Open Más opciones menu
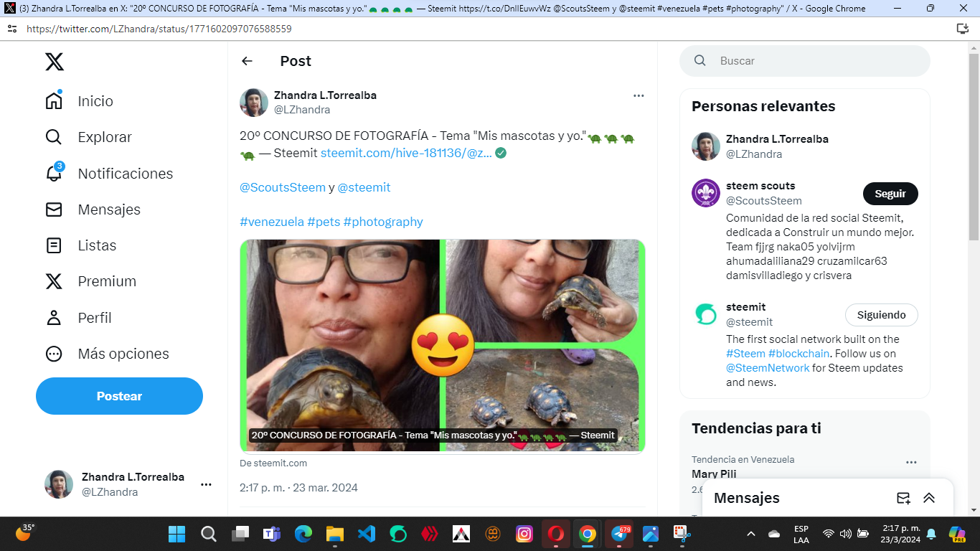980x551 pixels. (107, 354)
